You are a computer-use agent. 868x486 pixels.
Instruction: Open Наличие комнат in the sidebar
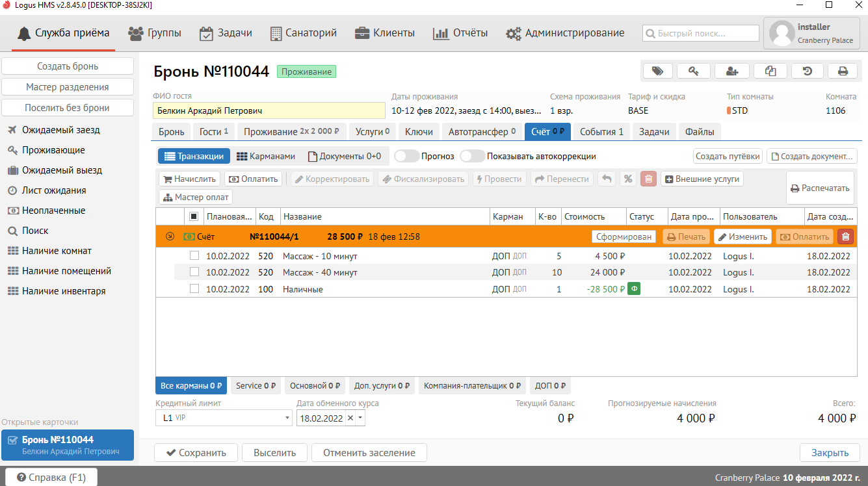point(57,251)
